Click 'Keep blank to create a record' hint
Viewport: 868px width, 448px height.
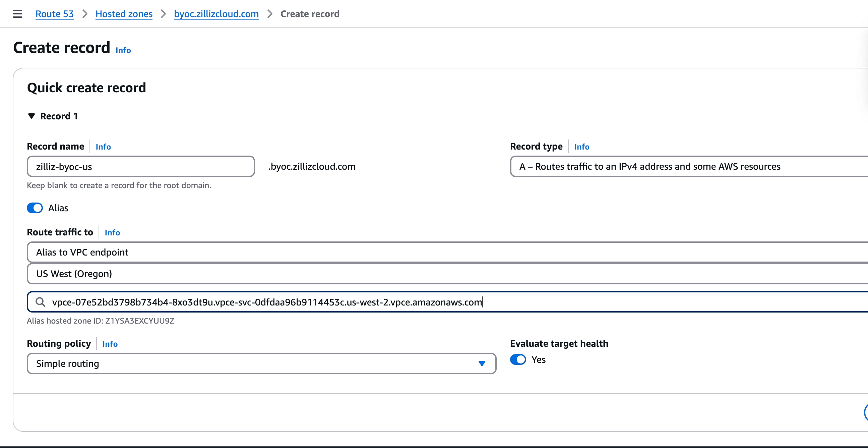click(x=119, y=185)
